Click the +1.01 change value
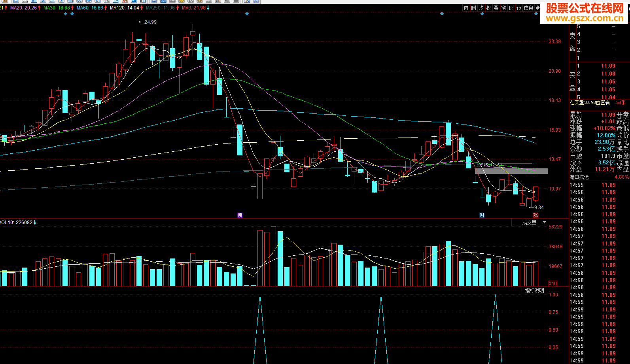 pos(608,121)
